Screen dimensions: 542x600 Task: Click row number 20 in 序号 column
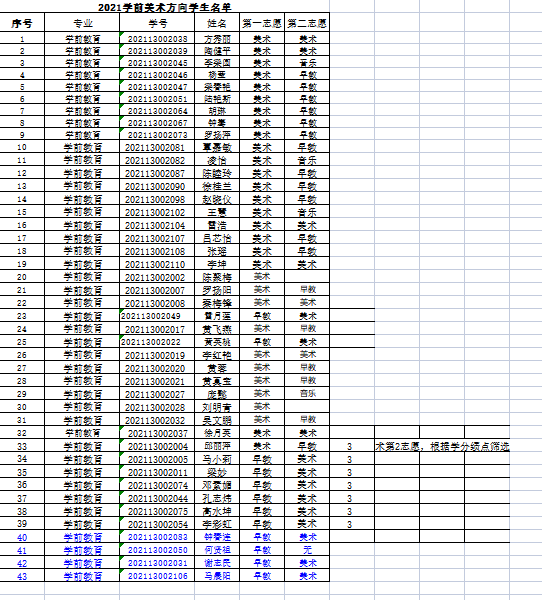click(x=22, y=277)
